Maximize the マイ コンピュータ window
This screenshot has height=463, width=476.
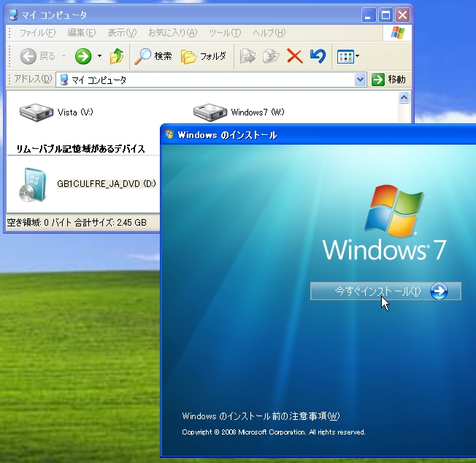[x=385, y=15]
